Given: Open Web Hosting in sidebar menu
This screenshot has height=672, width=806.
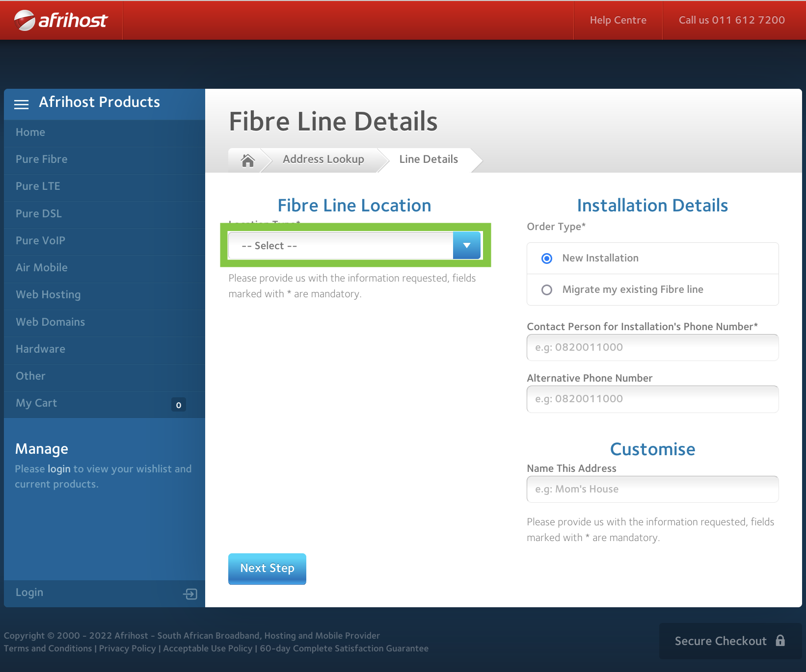Looking at the screenshot, I should coord(48,295).
